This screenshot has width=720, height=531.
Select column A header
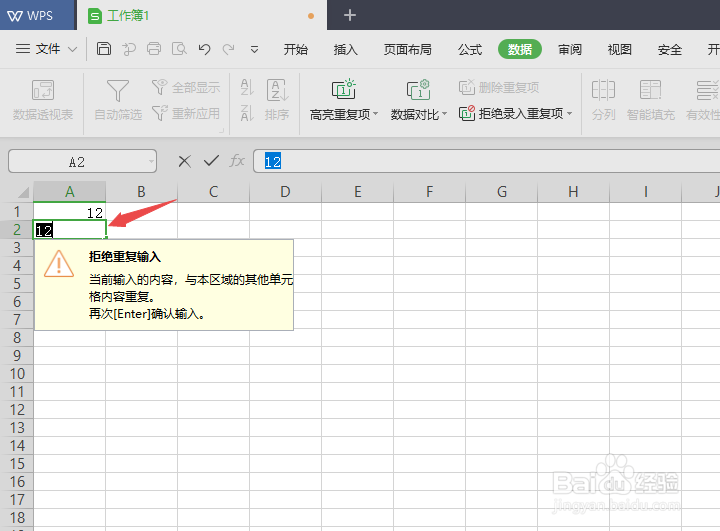pos(69,192)
